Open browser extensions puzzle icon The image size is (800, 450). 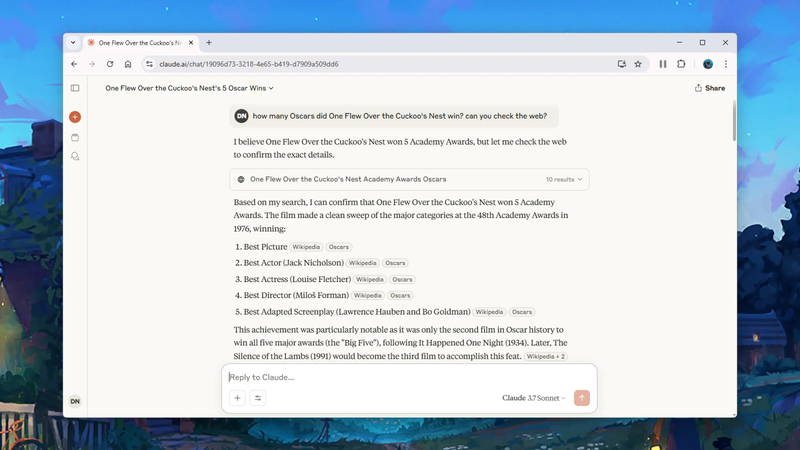(681, 64)
